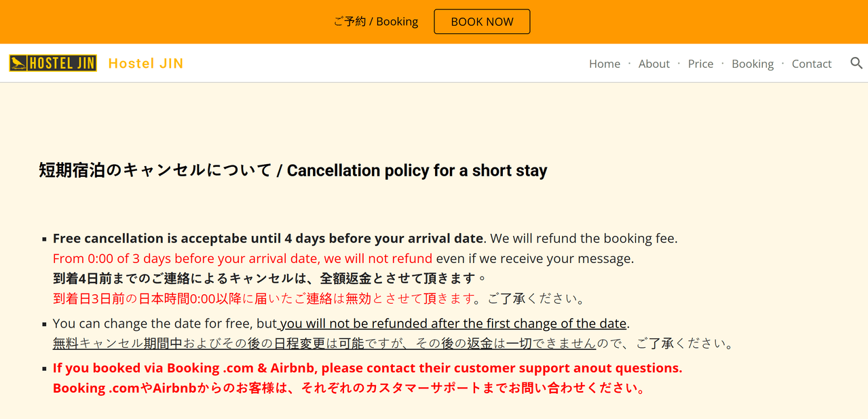
Task: Click the bold 到着4日前まで Japanese line
Action: [270, 279]
